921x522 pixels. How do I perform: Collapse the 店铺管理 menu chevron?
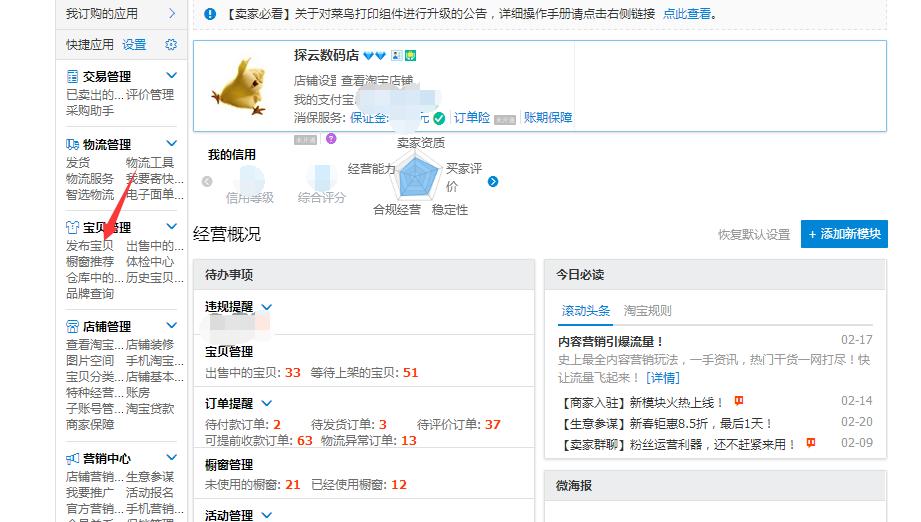(172, 325)
